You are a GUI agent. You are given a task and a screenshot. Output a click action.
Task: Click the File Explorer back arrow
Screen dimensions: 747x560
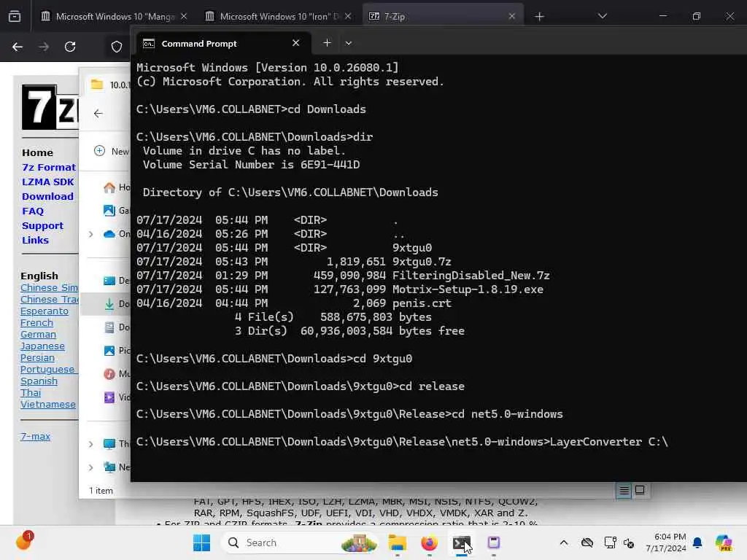tap(98, 113)
